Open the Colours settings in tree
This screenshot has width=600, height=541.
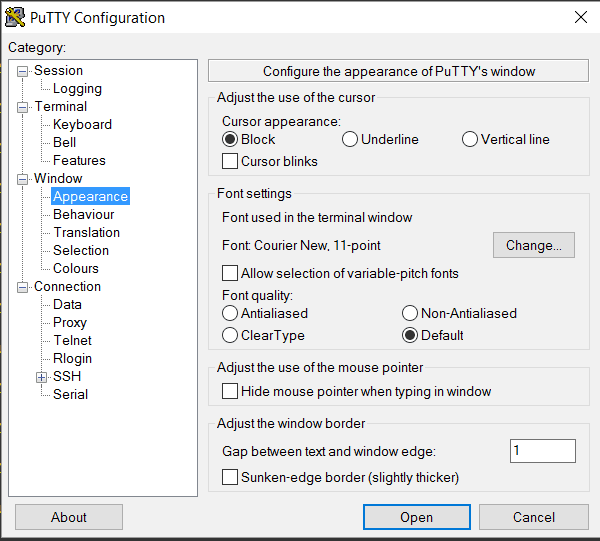pyautogui.click(x=76, y=269)
